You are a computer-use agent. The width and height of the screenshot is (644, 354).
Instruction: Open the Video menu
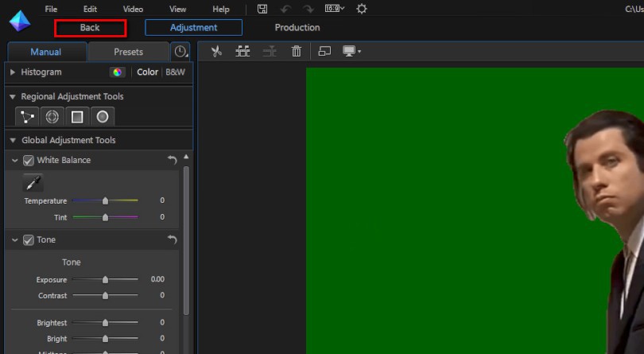pyautogui.click(x=133, y=9)
